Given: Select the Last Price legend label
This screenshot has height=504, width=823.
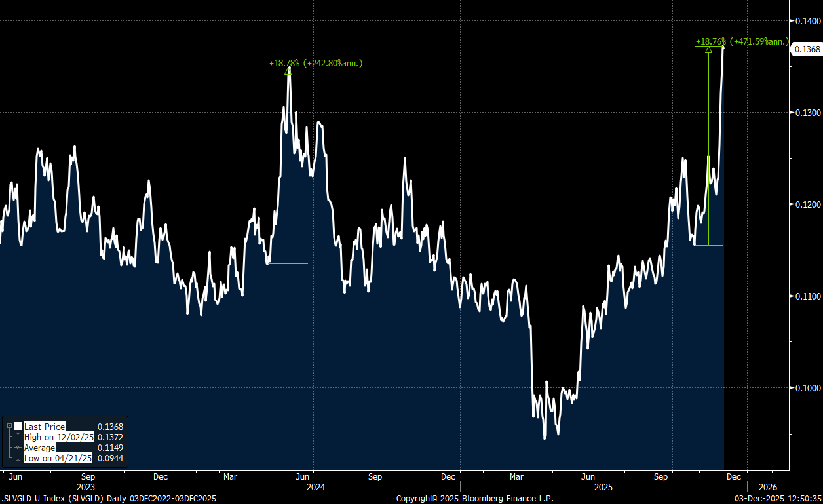Looking at the screenshot, I should click(45, 427).
